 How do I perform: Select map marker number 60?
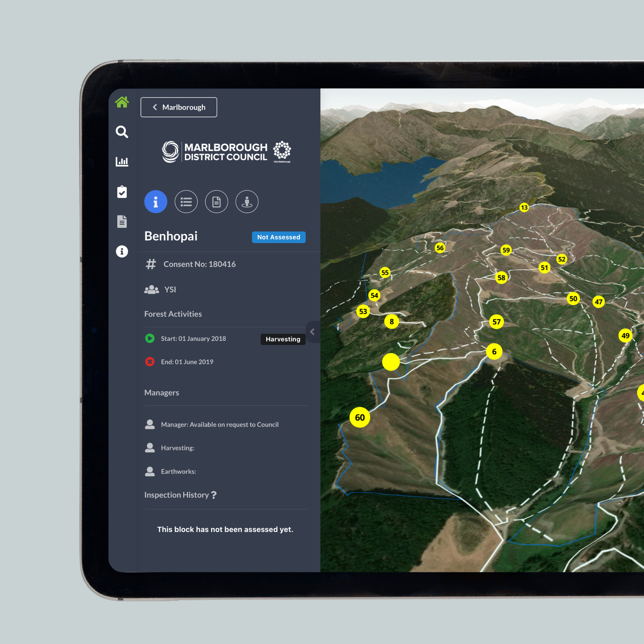(360, 417)
